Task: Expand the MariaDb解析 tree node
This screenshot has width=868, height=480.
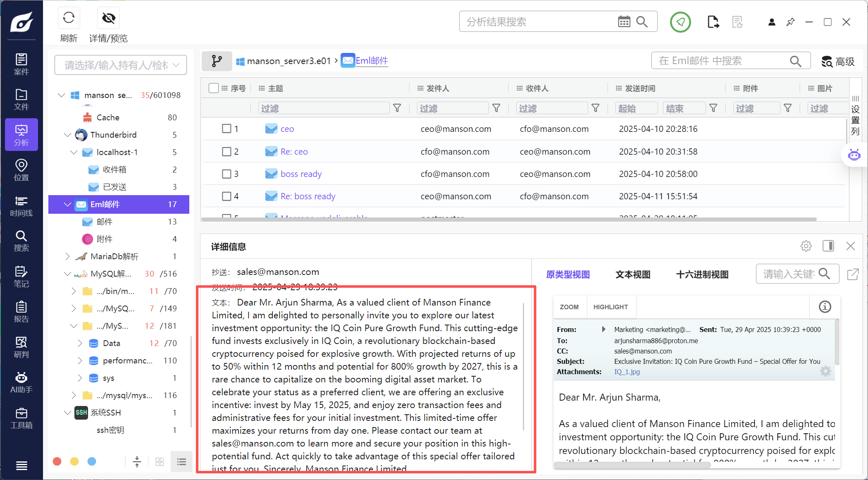Action: tap(67, 256)
